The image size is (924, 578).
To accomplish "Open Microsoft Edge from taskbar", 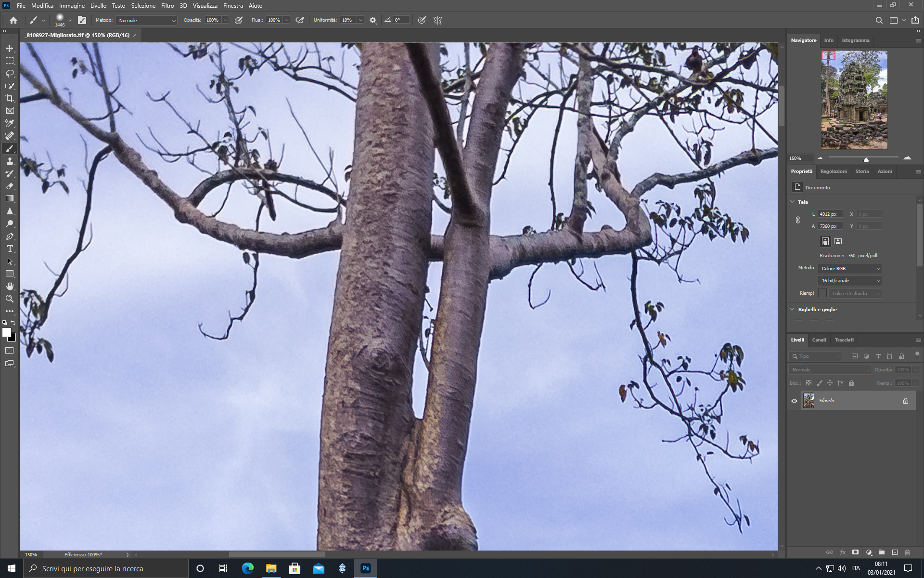I will (x=247, y=568).
